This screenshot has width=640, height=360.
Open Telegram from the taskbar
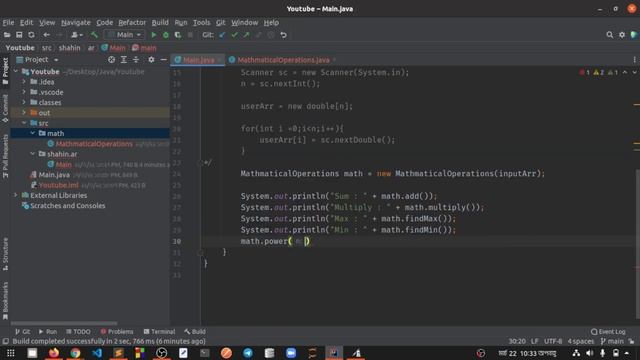248,353
